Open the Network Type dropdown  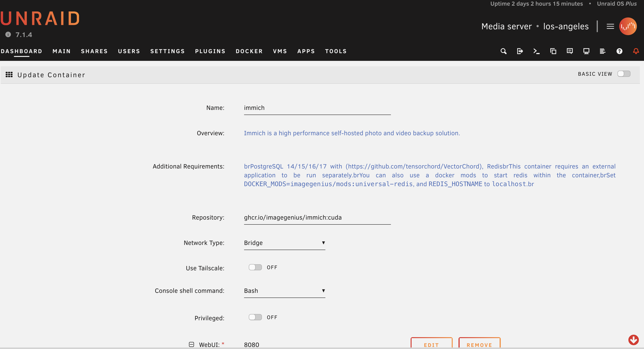284,243
